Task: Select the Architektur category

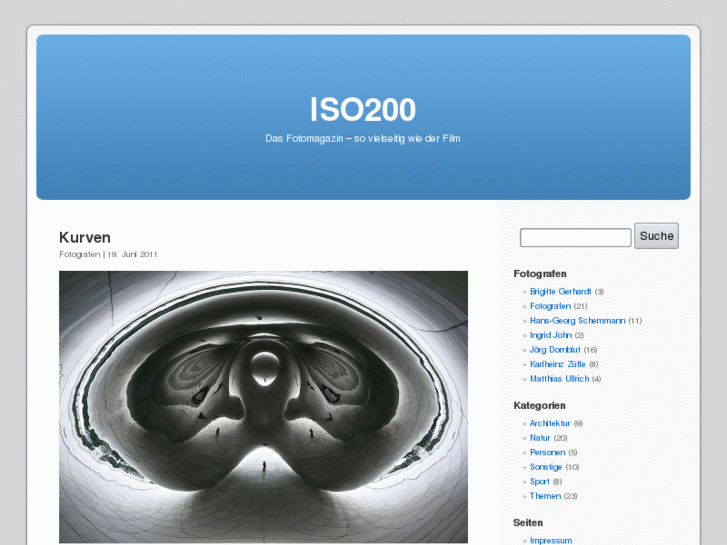Action: click(x=550, y=423)
